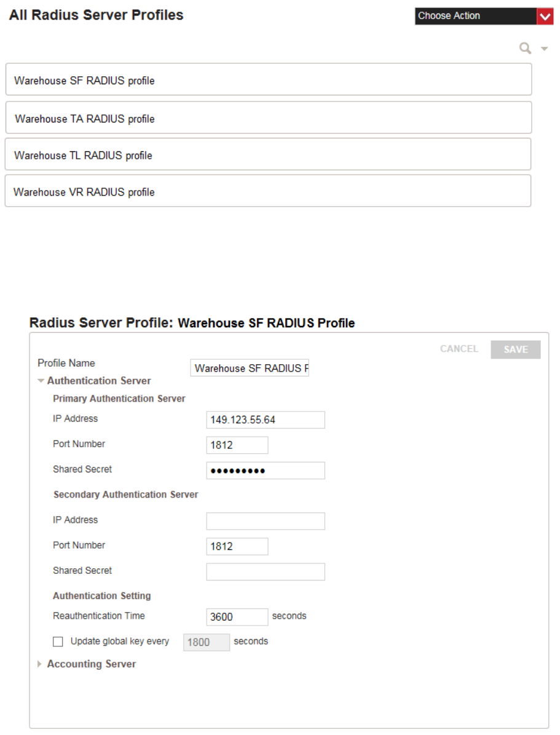Cancel the profile edits
560x735 pixels.
pos(459,349)
